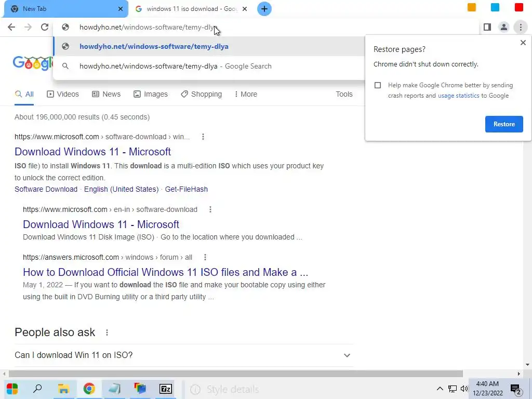Open first Download Windows 11 - Microsoft result
Screen dimensions: 532x399
click(x=92, y=152)
